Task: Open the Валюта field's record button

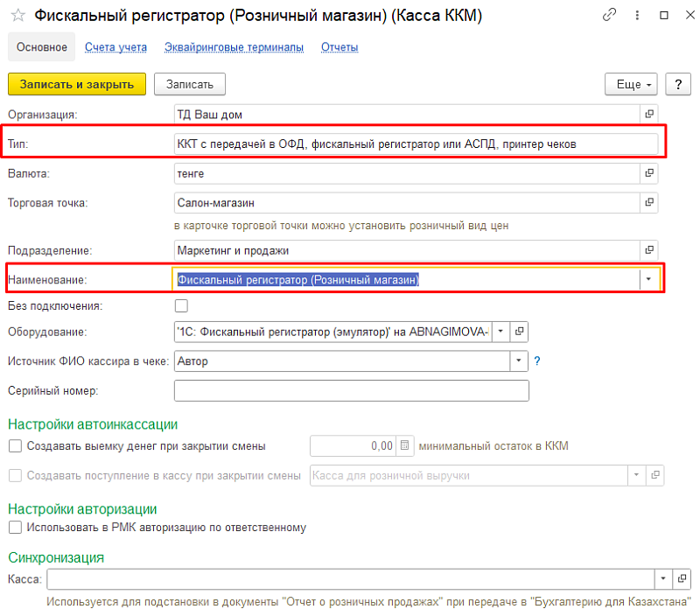Action: tap(649, 174)
